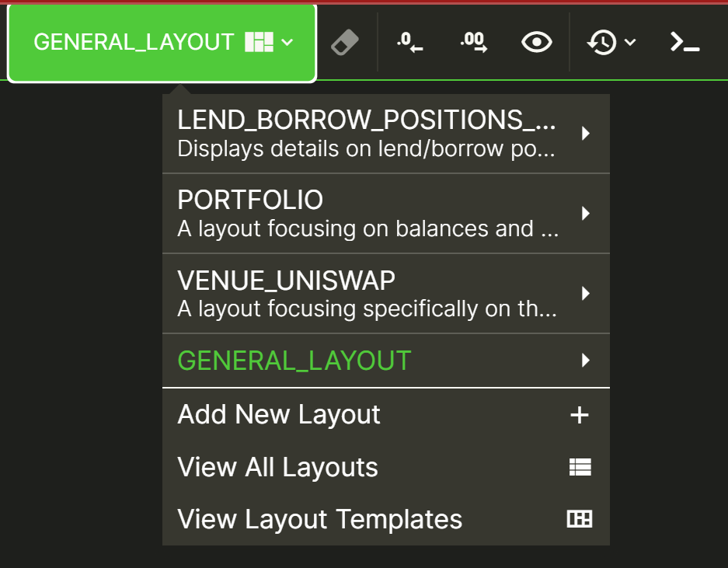Choose Add New Layout
The image size is (728, 568).
tap(386, 415)
